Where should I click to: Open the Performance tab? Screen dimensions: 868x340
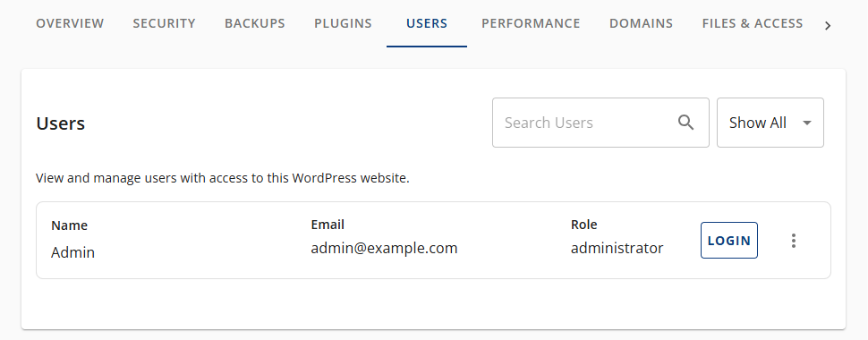click(531, 23)
